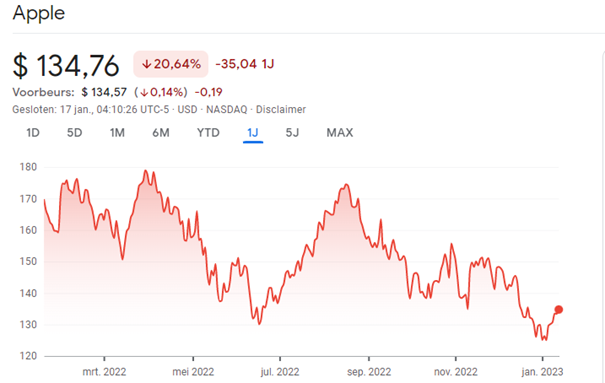The image size is (605, 383).
Task: Open the Disclaimer link
Action: (x=281, y=110)
